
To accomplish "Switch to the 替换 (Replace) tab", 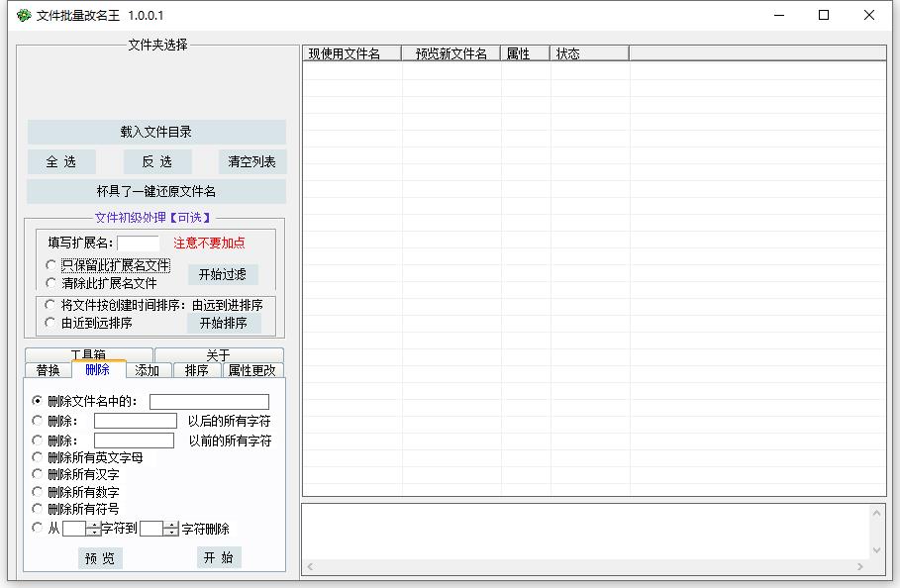I will [x=47, y=370].
